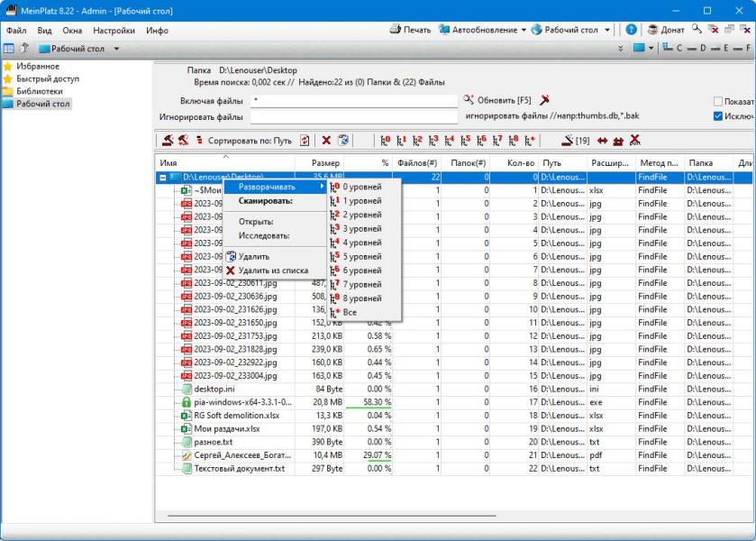Select Избранное in the left sidebar
The width and height of the screenshot is (756, 541).
[38, 66]
